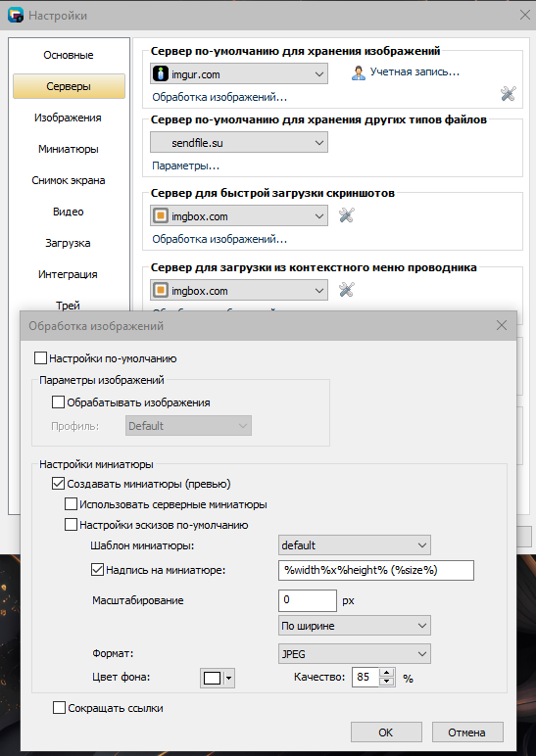Toggle Надпись на миниатюре checkbox
Screen dimensions: 536x756
point(97,569)
